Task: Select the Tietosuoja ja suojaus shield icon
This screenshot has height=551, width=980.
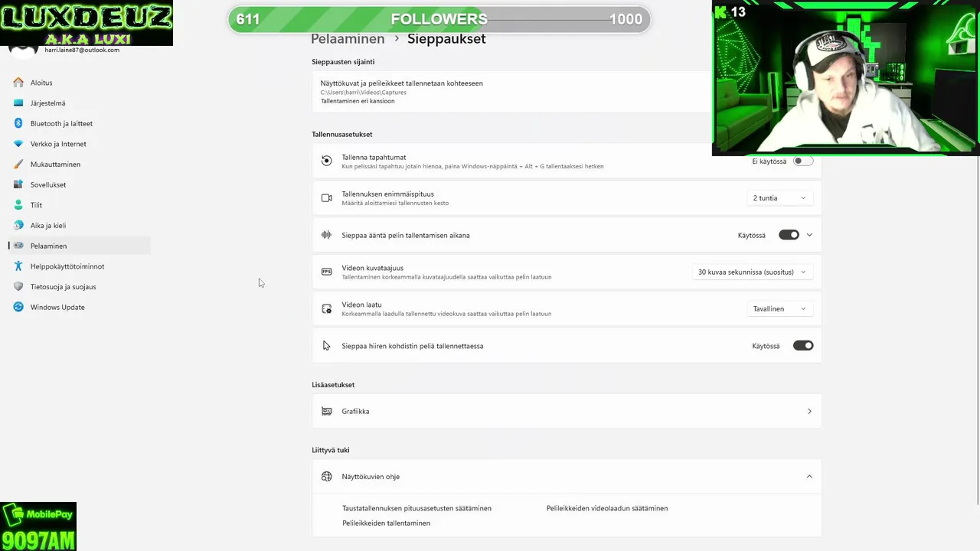Action: click(18, 286)
